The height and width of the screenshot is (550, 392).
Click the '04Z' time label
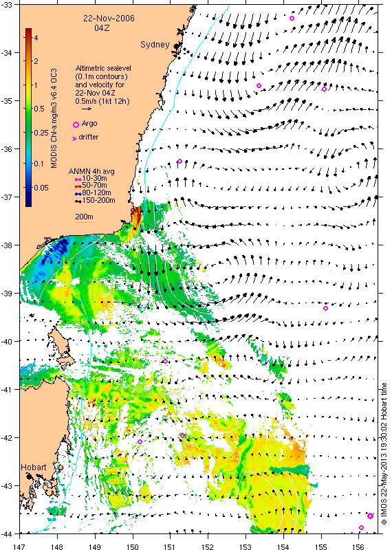(x=102, y=27)
